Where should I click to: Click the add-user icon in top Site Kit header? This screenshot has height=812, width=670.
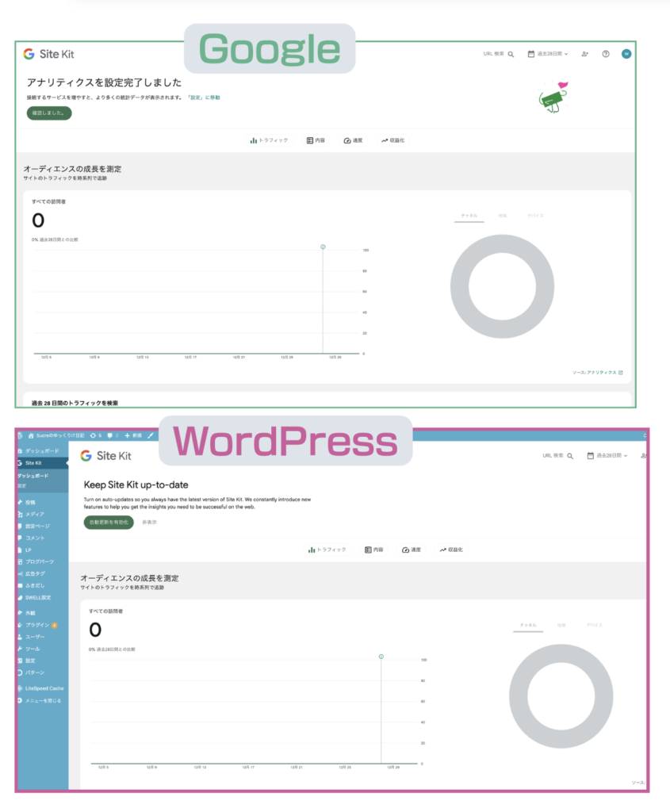coord(584,54)
